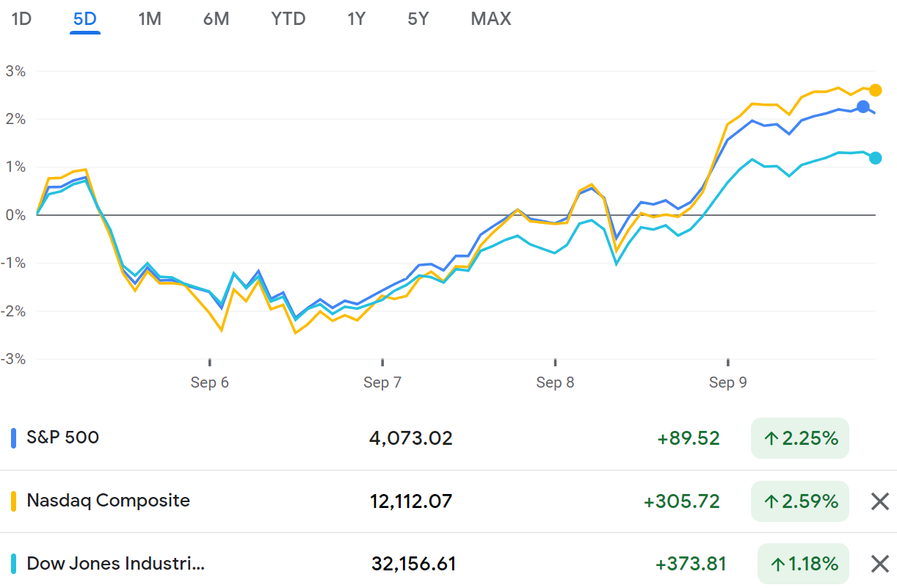
Task: Select the MAX time range
Action: pyautogui.click(x=491, y=18)
